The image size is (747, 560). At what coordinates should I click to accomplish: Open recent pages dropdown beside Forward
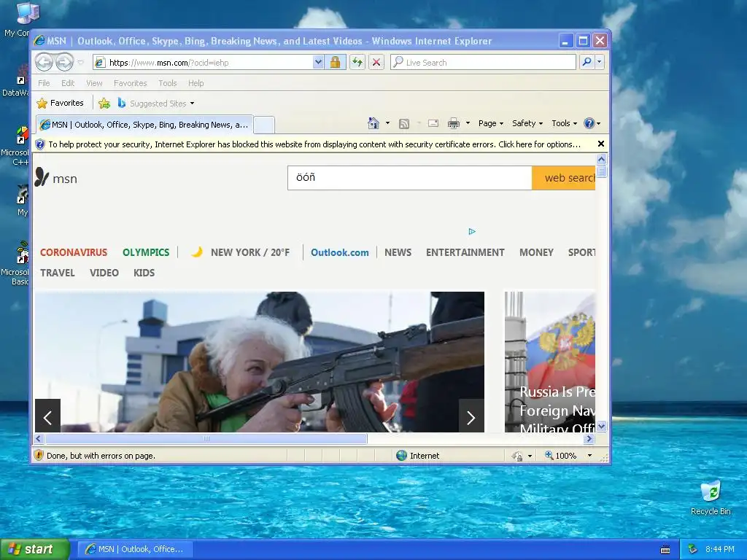click(80, 63)
